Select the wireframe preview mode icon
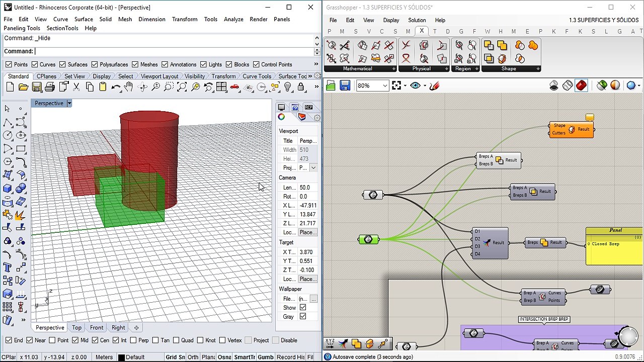 [568, 85]
